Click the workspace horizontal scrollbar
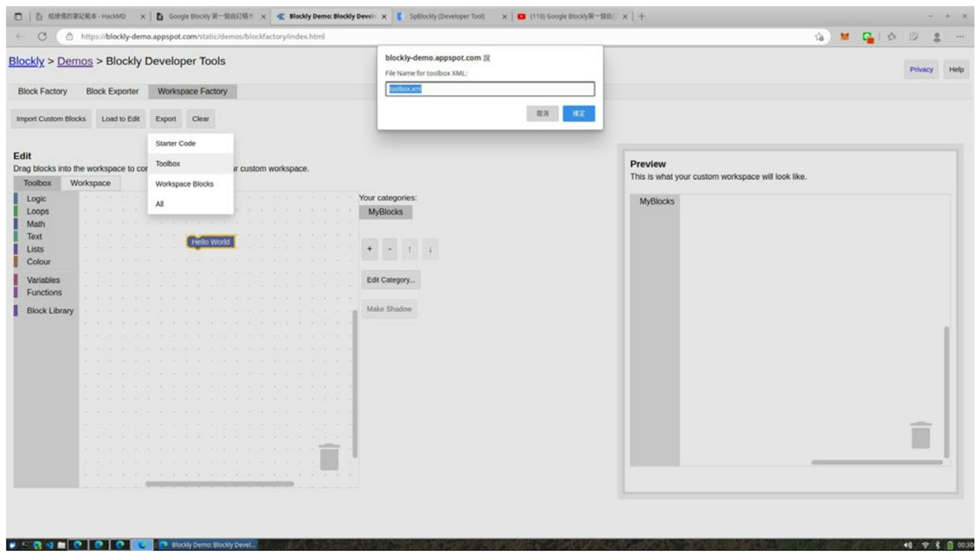Image resolution: width=979 pixels, height=560 pixels. pos(219,484)
